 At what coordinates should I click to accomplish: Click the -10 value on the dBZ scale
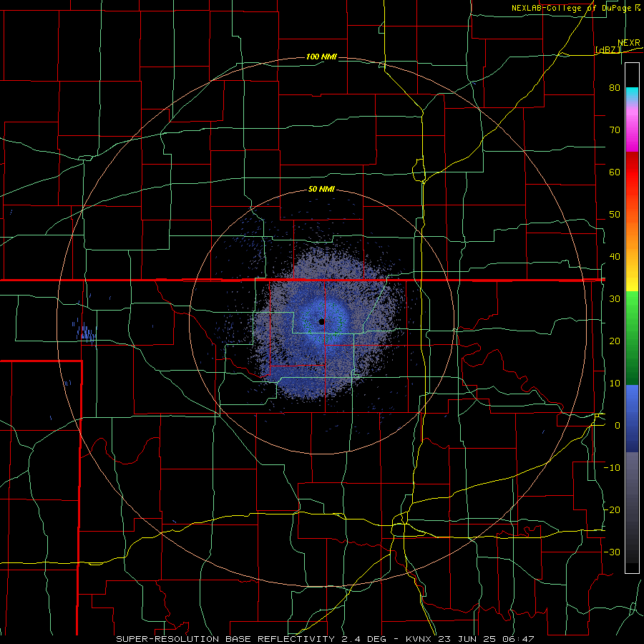(612, 468)
